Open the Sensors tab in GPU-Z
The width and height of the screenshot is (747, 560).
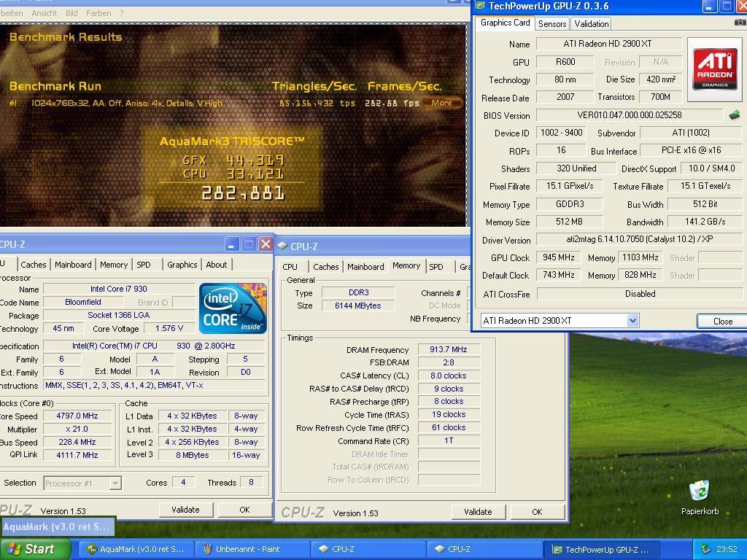(552, 24)
